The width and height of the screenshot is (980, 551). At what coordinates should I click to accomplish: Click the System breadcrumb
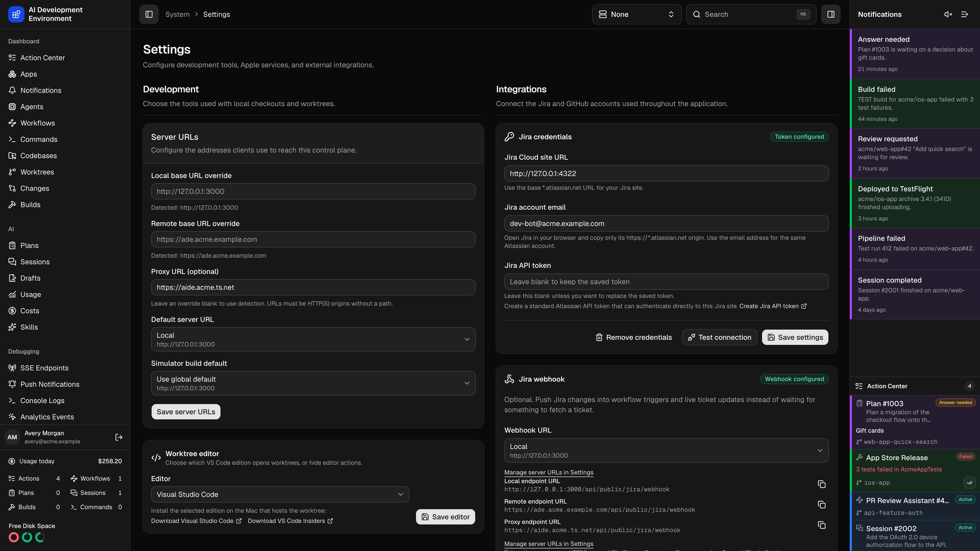[177, 15]
